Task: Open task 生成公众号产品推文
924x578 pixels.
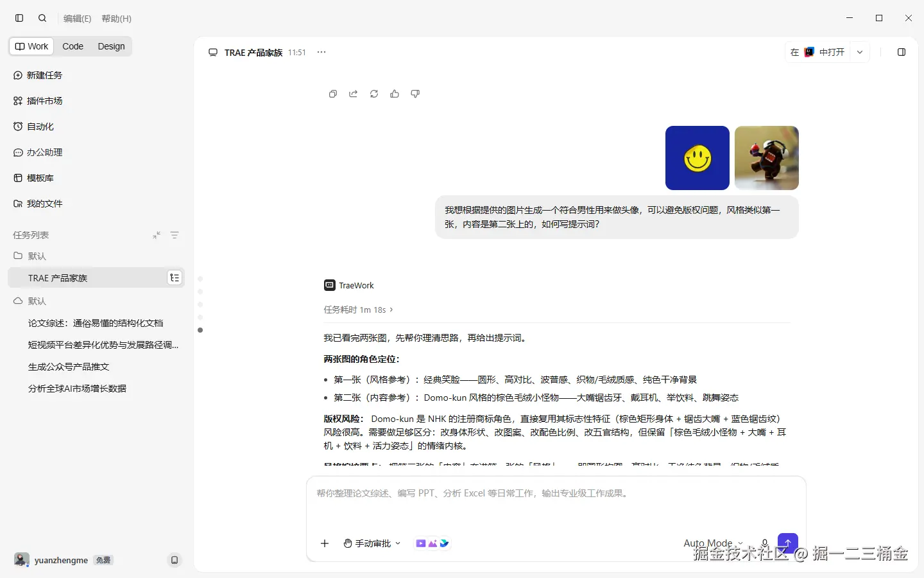Action: click(96, 367)
